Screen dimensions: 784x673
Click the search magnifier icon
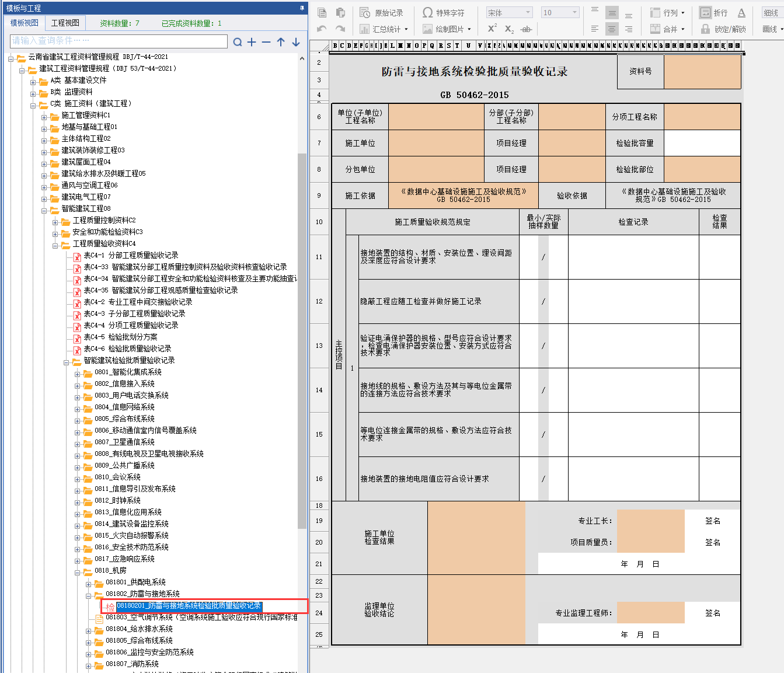[237, 41]
